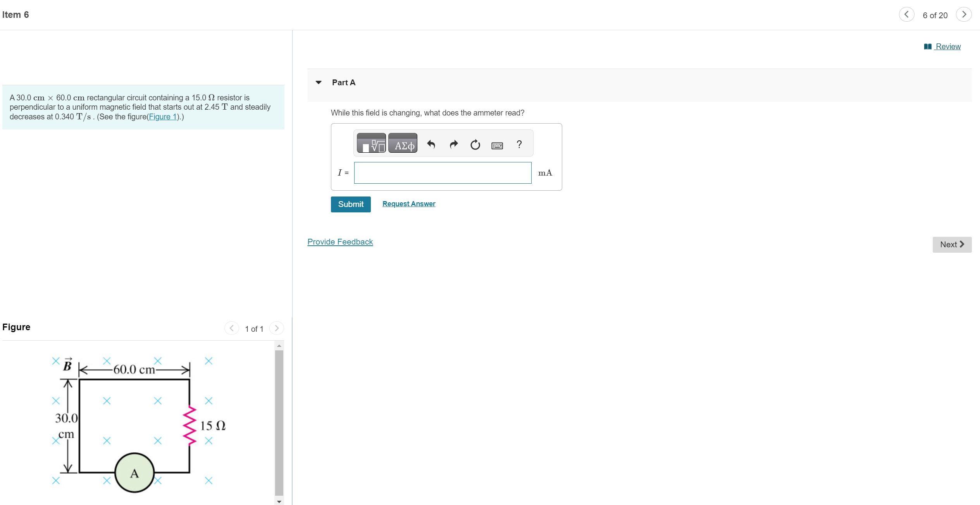980x505 pixels.
Task: Click the undo arrow icon
Action: (431, 145)
